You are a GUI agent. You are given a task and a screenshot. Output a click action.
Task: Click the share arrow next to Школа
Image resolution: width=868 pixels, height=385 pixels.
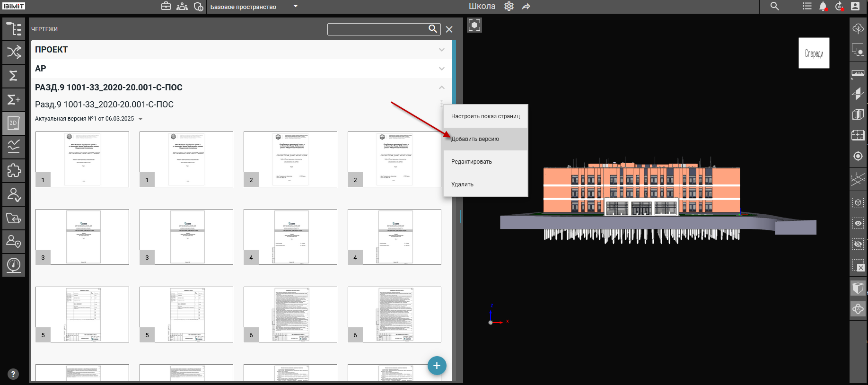pos(526,7)
